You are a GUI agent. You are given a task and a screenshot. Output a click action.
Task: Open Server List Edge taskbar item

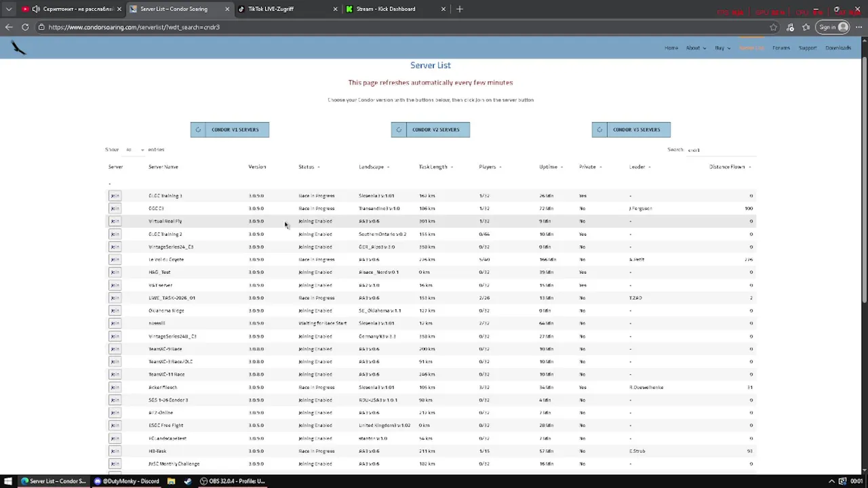(54, 481)
